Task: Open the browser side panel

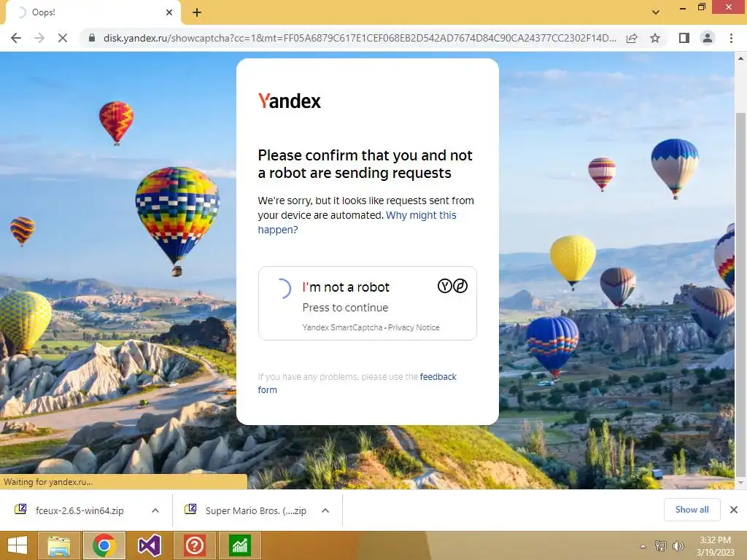Action: tap(684, 38)
